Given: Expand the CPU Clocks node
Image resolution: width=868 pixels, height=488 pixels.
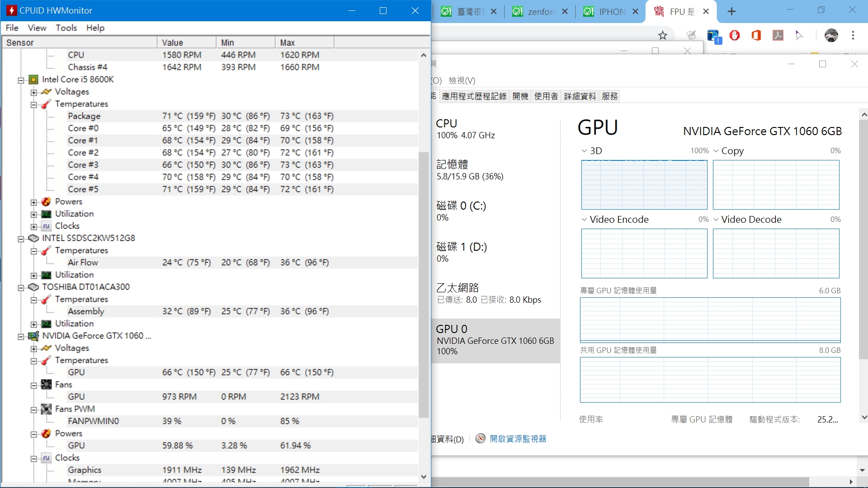Looking at the screenshot, I should point(34,226).
